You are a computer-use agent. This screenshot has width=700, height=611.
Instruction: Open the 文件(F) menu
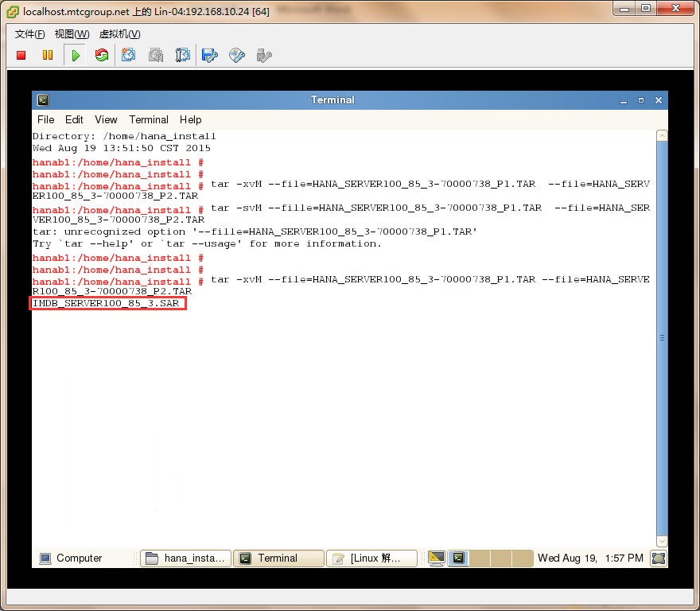point(30,34)
